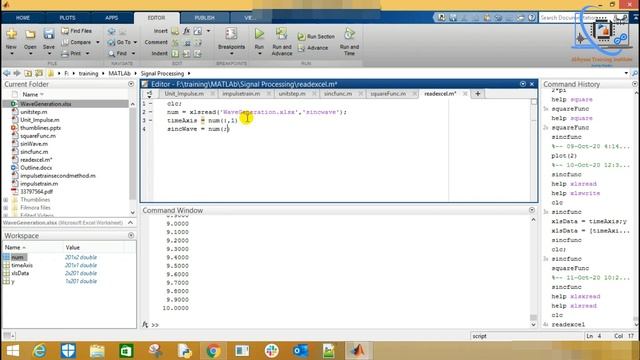
Task: Click the Help question mark icon
Action: click(531, 18)
